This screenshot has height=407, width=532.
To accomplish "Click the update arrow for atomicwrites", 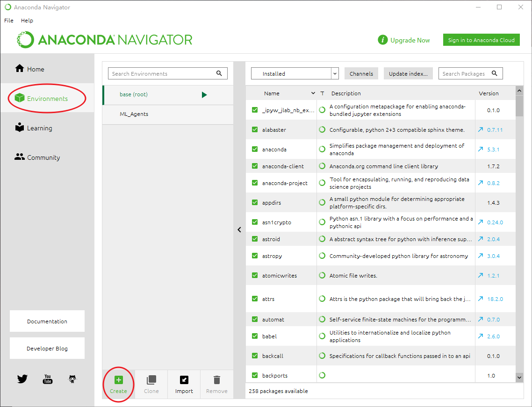I will tap(481, 275).
